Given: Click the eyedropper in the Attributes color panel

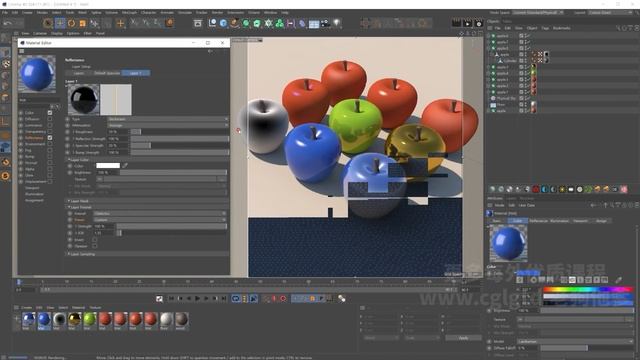Looking at the screenshot, I should click(x=619, y=280).
